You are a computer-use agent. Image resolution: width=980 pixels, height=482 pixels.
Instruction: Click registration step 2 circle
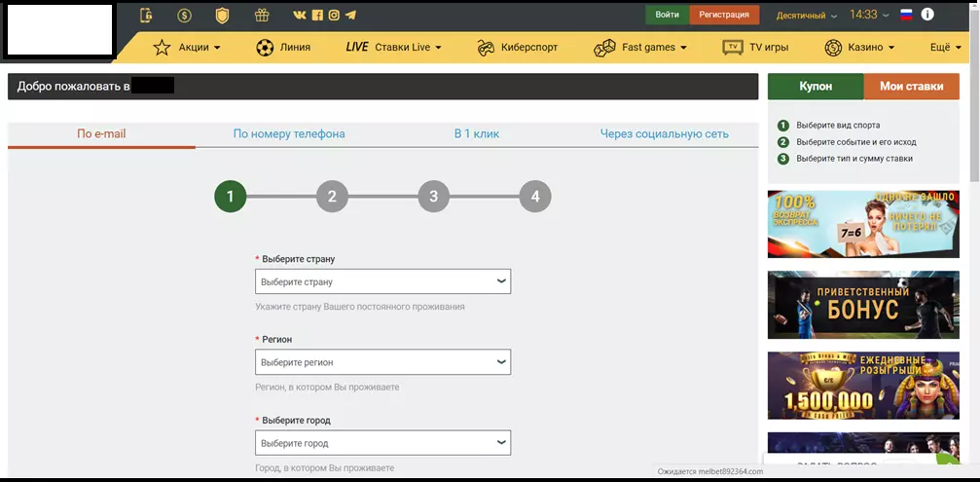click(332, 197)
